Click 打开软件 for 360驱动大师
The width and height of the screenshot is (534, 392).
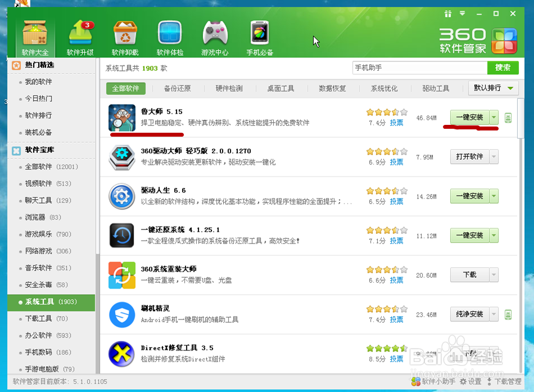pyautogui.click(x=469, y=157)
